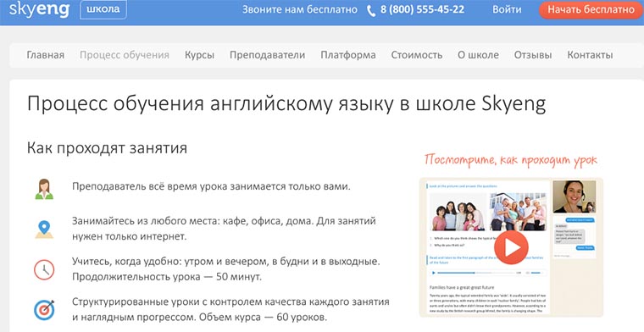Click the 'Войти' login link

[507, 9]
